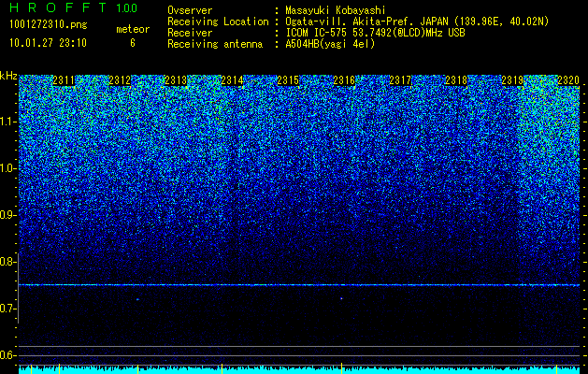Click the 2315 time axis label

pos(288,80)
